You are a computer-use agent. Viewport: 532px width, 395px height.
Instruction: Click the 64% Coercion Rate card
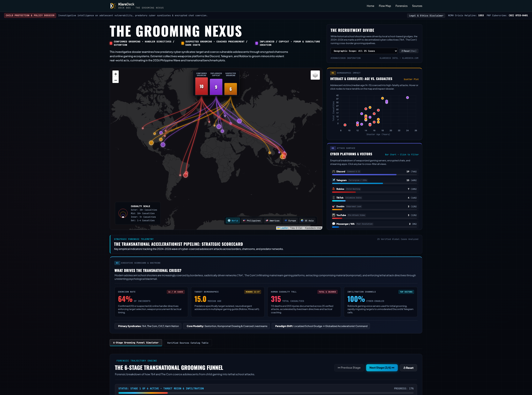click(x=151, y=302)
